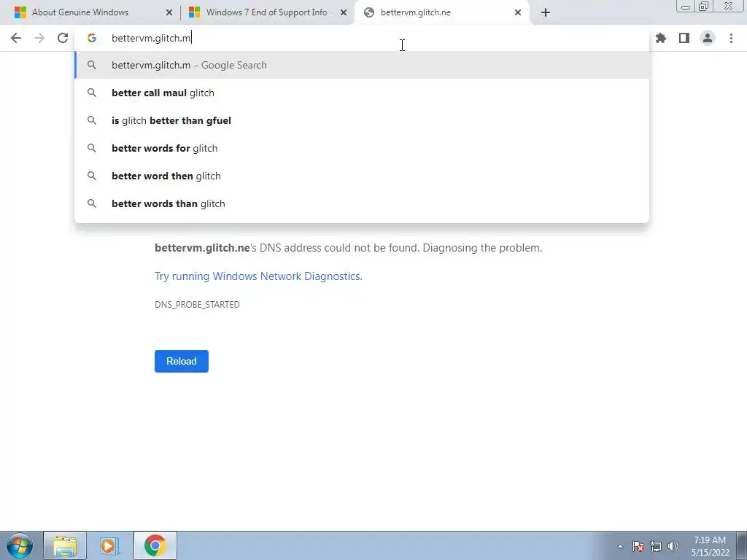Launch Windows Media Player from the taskbar
Image resolution: width=747 pixels, height=560 pixels.
[108, 545]
